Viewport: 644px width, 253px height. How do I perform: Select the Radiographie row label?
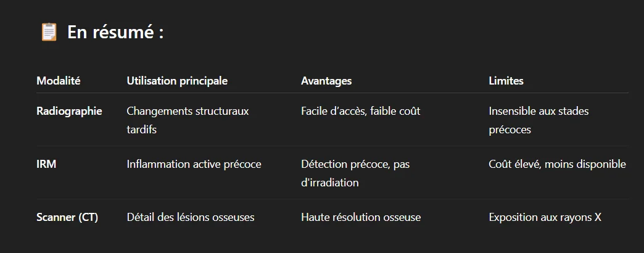[69, 111]
